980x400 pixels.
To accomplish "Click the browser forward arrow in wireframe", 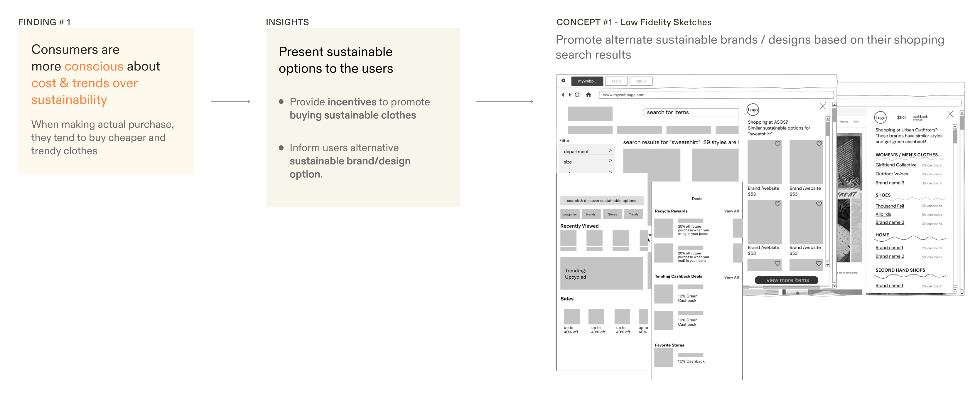I will tap(569, 95).
